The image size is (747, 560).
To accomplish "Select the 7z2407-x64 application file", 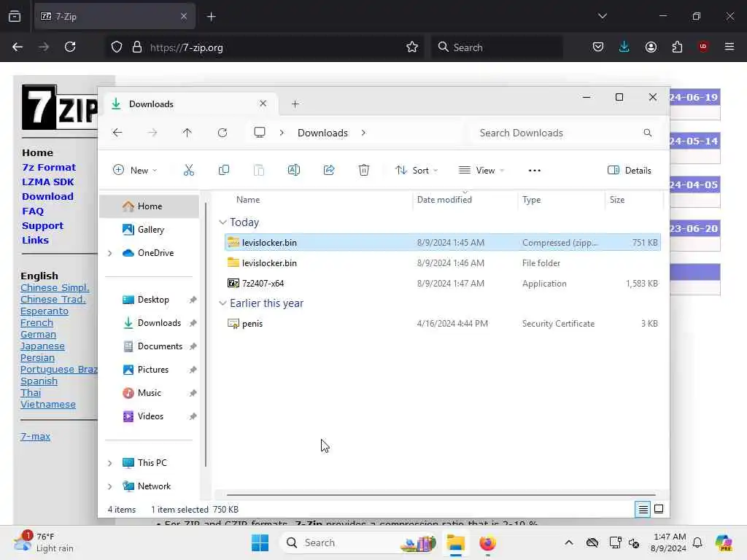I will [x=443, y=284].
